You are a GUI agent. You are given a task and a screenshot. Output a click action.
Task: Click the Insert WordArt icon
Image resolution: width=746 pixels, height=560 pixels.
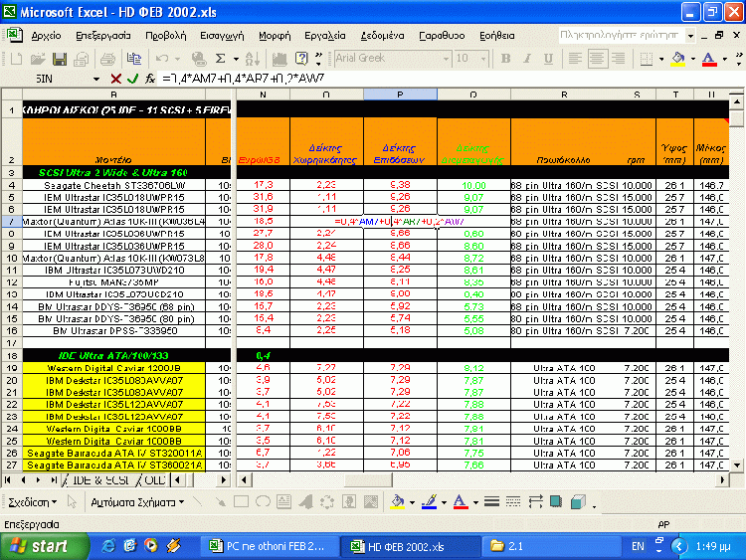306,502
